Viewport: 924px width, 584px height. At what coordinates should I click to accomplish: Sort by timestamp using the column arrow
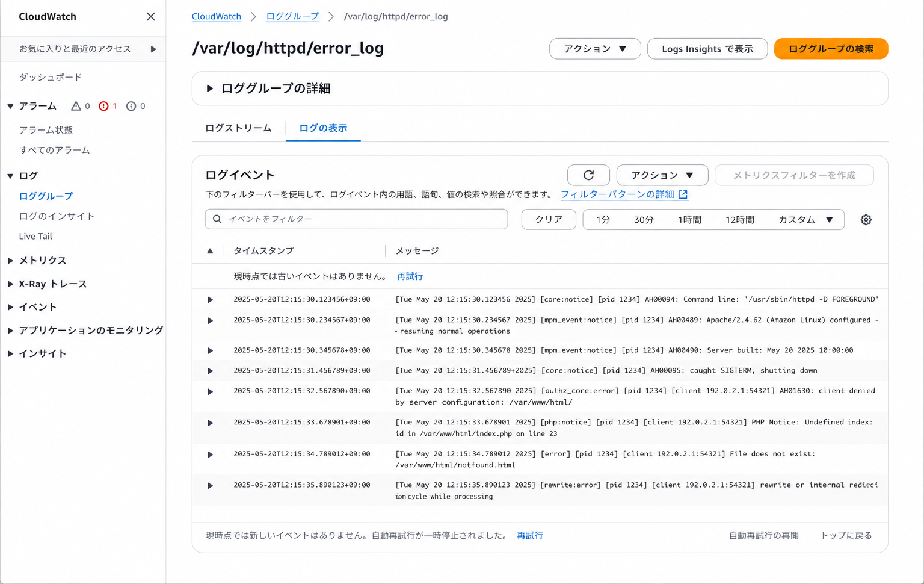coord(210,251)
